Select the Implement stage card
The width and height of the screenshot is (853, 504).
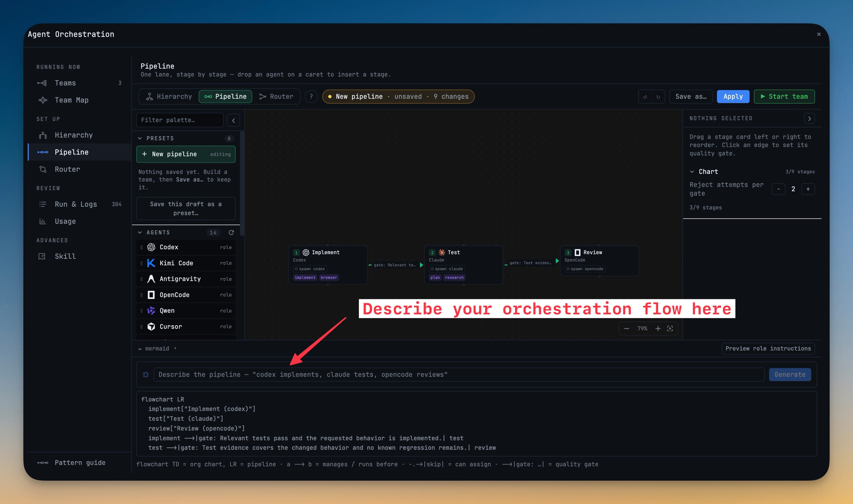328,264
